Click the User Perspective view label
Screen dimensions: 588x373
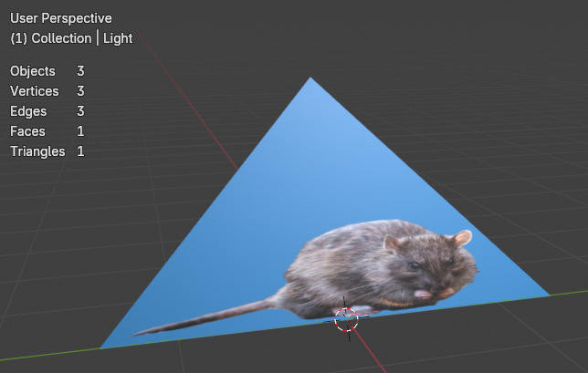click(60, 18)
